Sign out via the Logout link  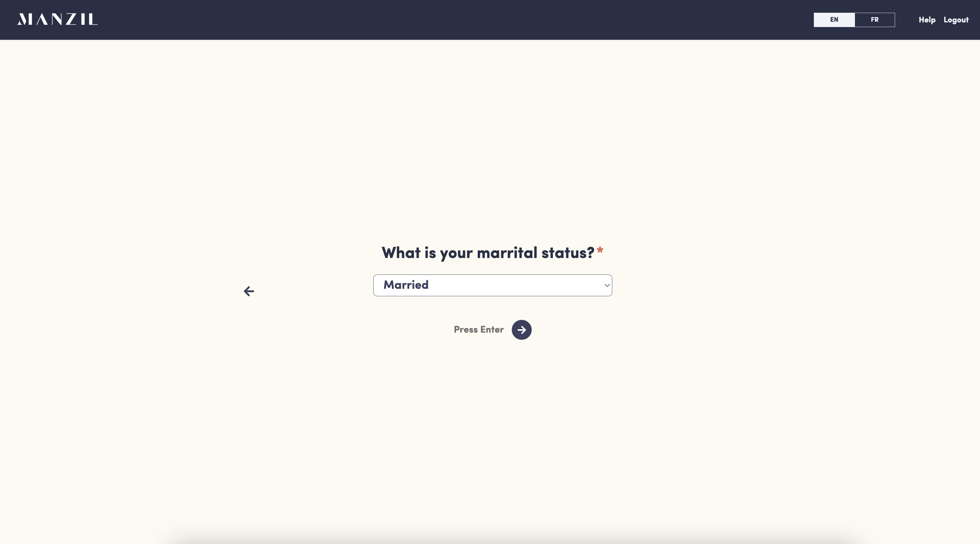click(x=956, y=20)
